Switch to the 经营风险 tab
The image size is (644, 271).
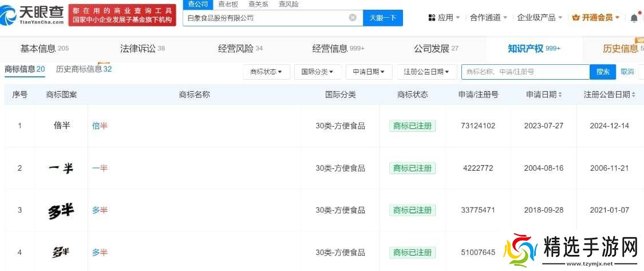pyautogui.click(x=240, y=49)
